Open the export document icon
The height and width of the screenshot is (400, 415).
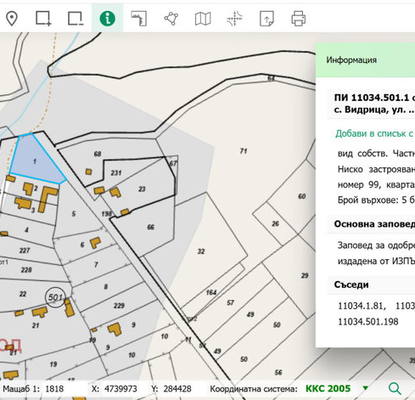(x=267, y=18)
